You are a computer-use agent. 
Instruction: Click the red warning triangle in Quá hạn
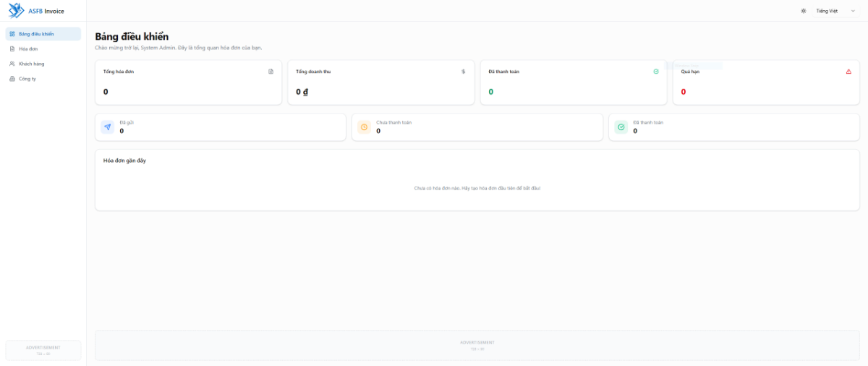coord(848,72)
